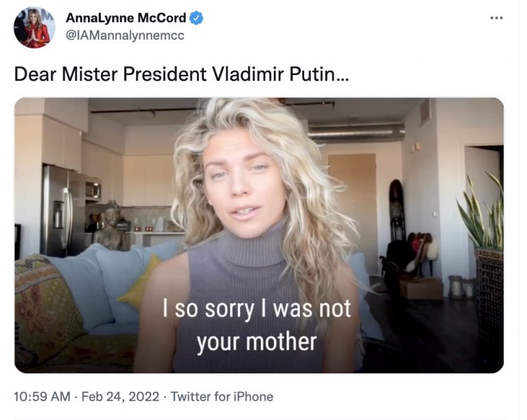
Task: Open the tweet's more options menu
Action: point(497,17)
